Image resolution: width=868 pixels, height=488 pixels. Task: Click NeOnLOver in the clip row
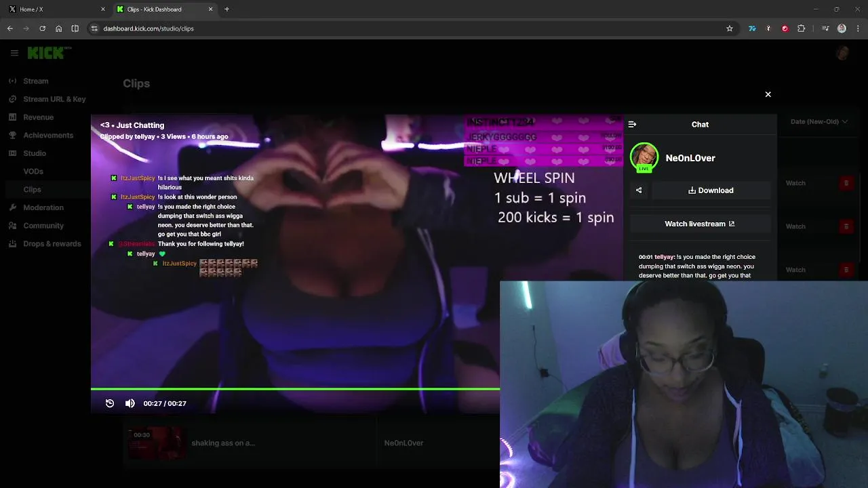pos(403,443)
